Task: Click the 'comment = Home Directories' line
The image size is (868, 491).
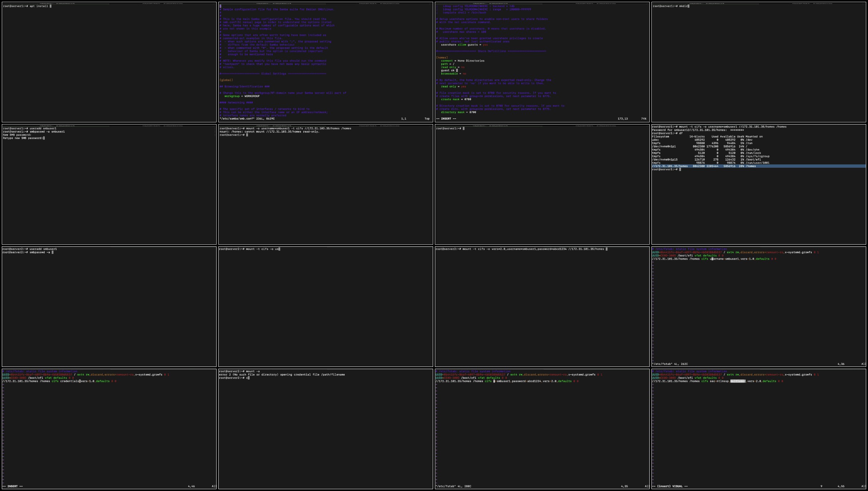Action: [462, 61]
